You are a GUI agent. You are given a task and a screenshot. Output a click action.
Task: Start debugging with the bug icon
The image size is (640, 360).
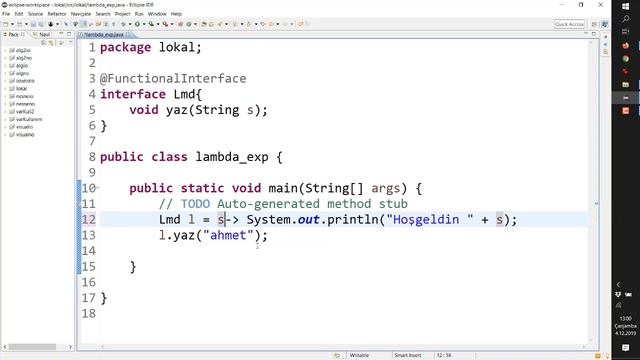[x=123, y=24]
